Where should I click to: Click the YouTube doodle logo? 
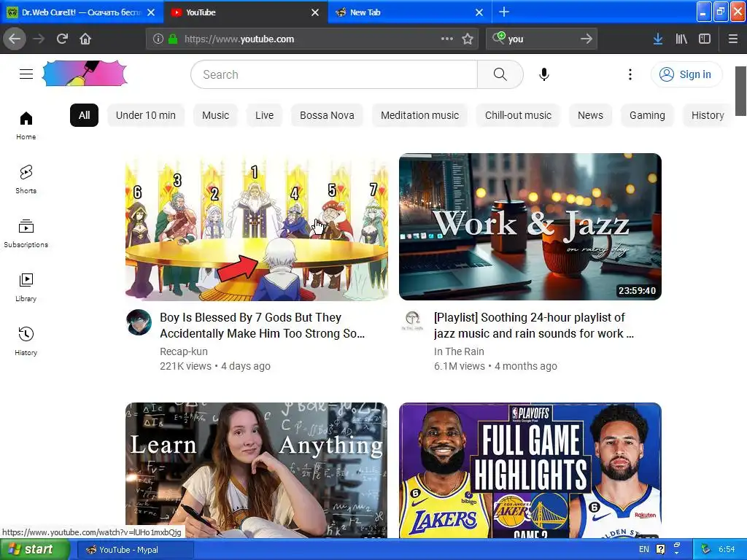coord(85,74)
